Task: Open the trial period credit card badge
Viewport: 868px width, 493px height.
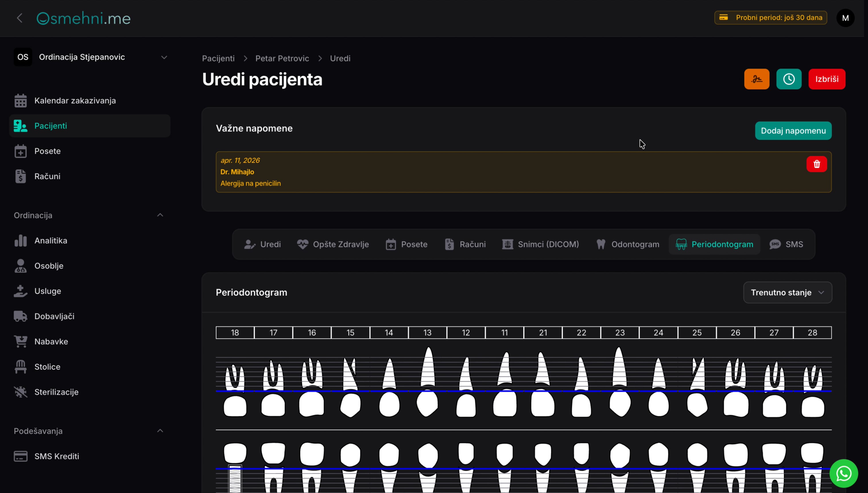Action: click(770, 18)
